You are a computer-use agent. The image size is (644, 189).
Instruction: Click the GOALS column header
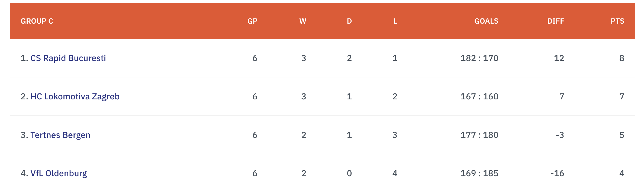[x=486, y=21]
